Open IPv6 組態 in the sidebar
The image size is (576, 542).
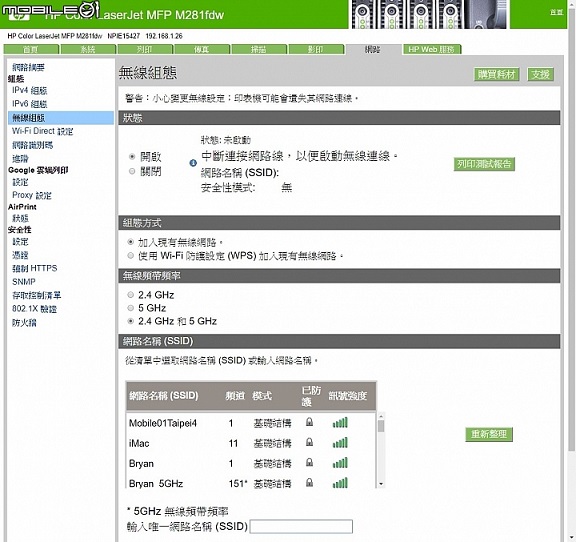tap(29, 104)
